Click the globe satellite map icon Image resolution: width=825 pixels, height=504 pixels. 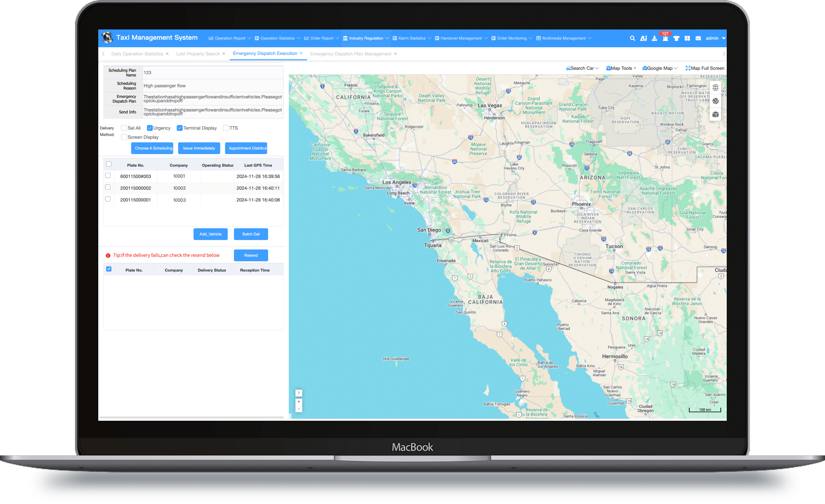[x=715, y=101]
